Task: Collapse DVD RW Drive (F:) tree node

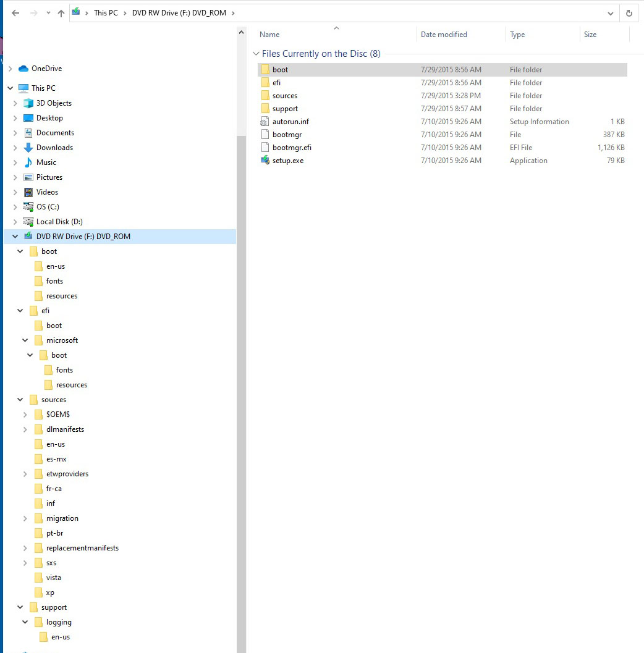Action: (x=15, y=237)
